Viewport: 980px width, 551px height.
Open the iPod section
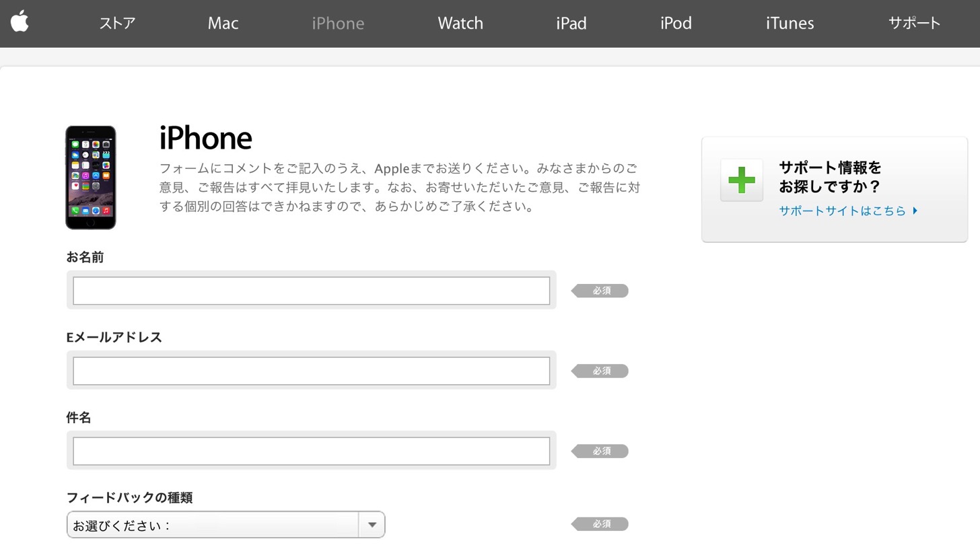click(x=676, y=23)
